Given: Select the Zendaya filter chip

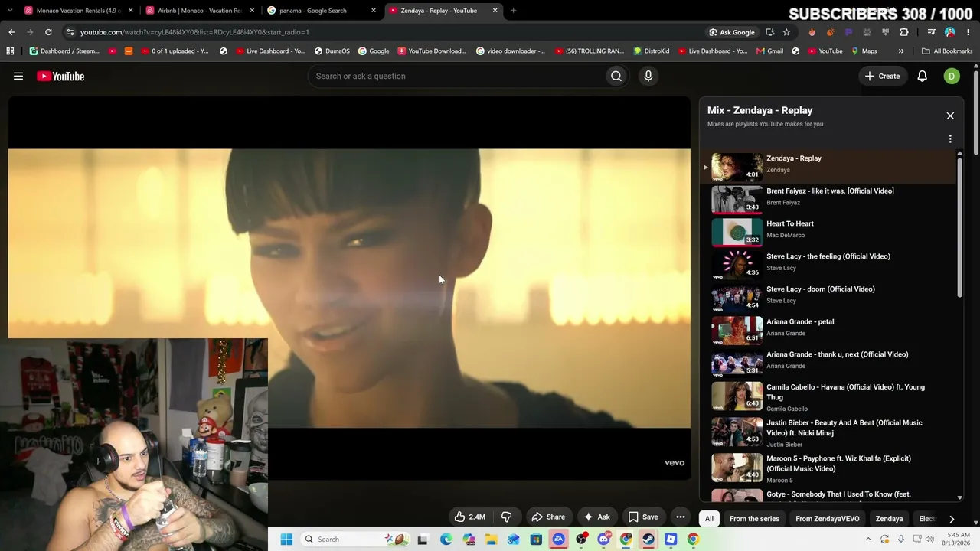Looking at the screenshot, I should [889, 519].
